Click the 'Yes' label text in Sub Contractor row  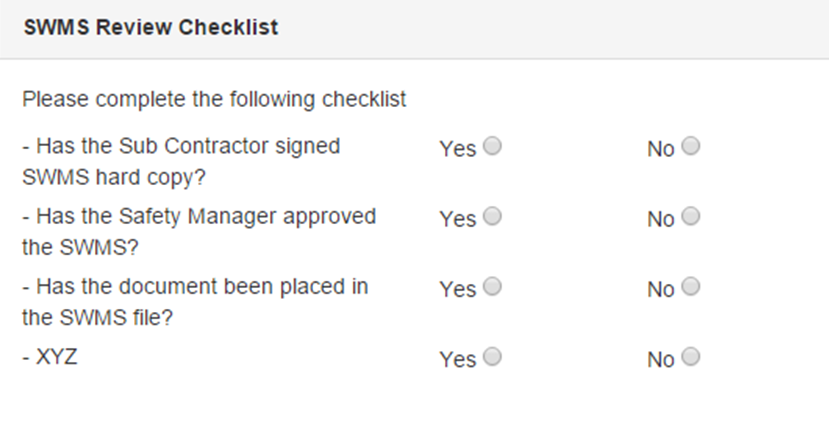tap(457, 149)
